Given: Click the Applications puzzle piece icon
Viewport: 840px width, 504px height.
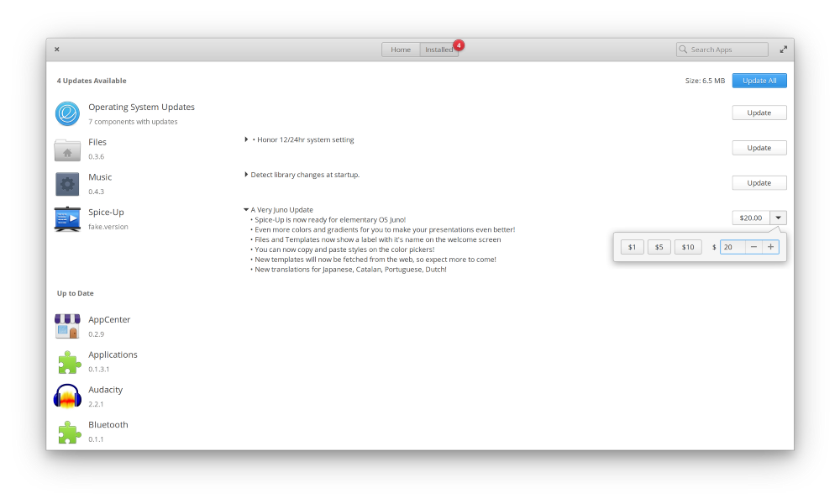Looking at the screenshot, I should point(69,361).
